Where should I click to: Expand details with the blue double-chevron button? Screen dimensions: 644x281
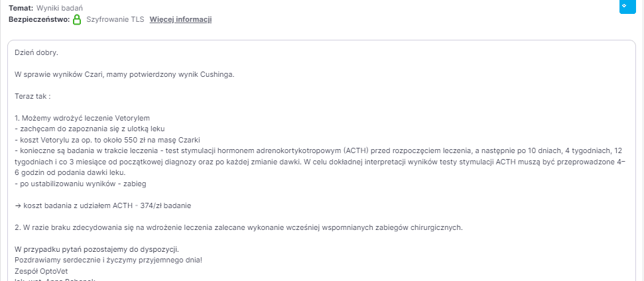click(627, 6)
